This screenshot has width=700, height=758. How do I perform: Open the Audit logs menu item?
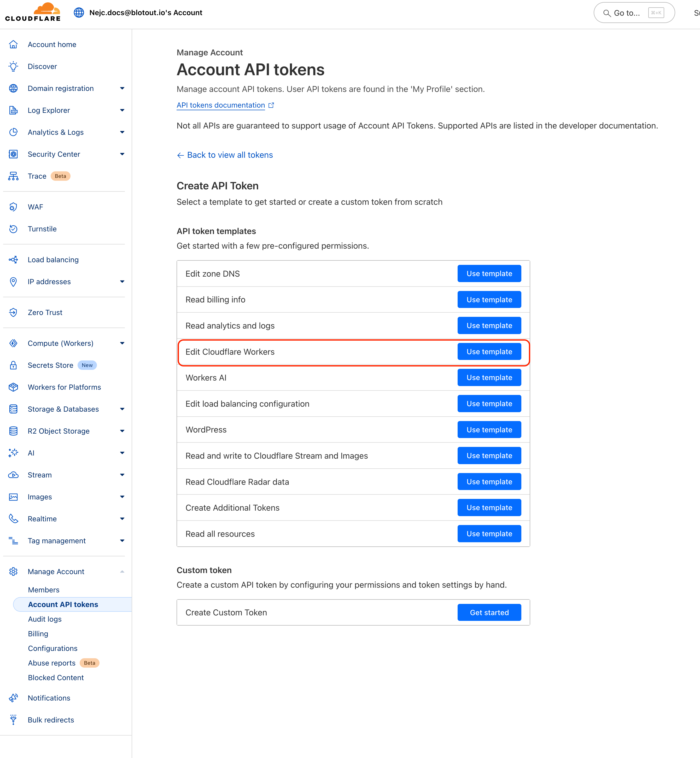[45, 619]
